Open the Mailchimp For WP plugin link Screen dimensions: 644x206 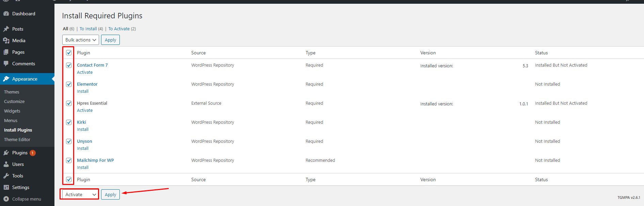pyautogui.click(x=95, y=160)
